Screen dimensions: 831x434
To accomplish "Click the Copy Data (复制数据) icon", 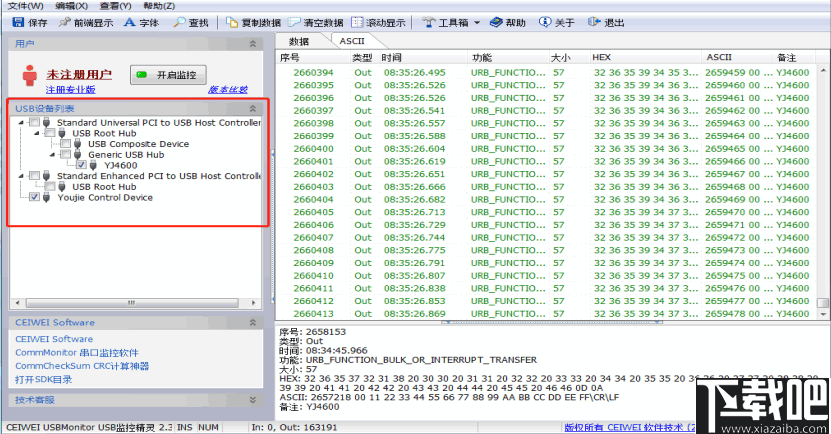I will coord(232,22).
